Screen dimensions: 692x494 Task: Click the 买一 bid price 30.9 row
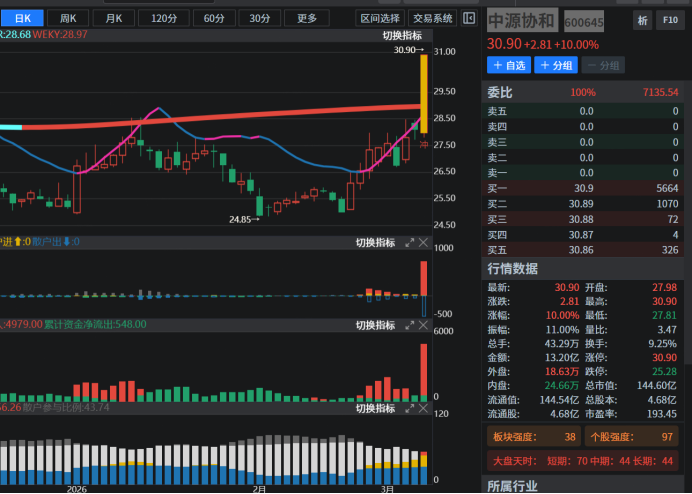click(x=582, y=188)
